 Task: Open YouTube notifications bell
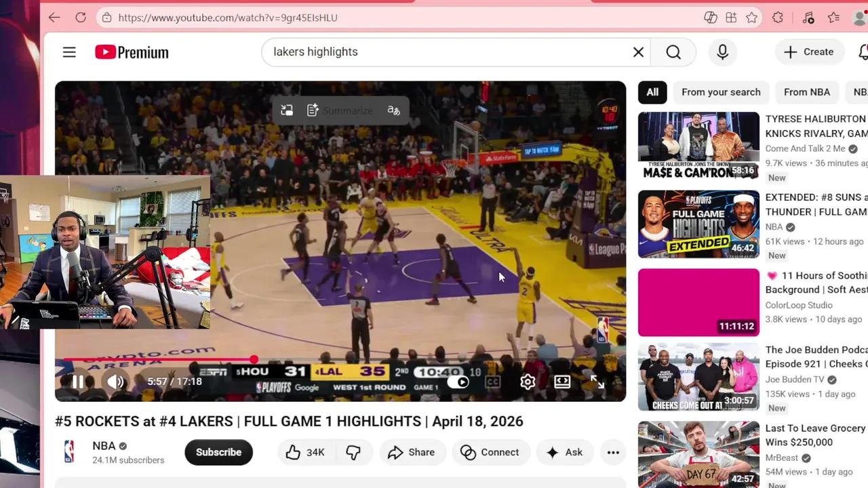(x=863, y=52)
